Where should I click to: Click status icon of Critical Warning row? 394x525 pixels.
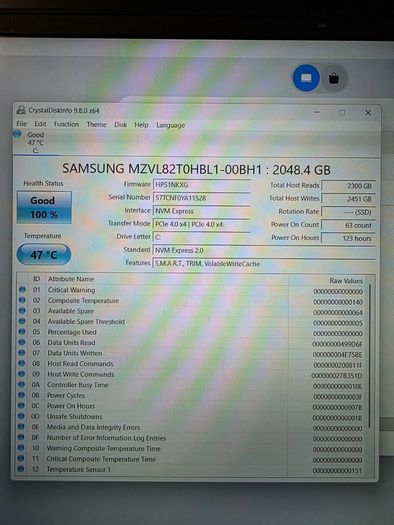22,289
